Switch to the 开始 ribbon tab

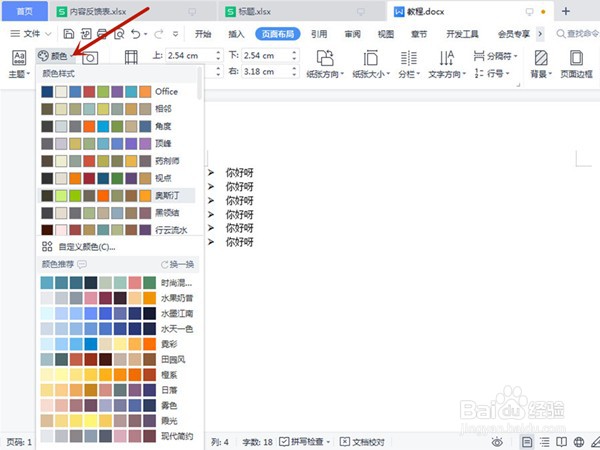click(x=203, y=34)
